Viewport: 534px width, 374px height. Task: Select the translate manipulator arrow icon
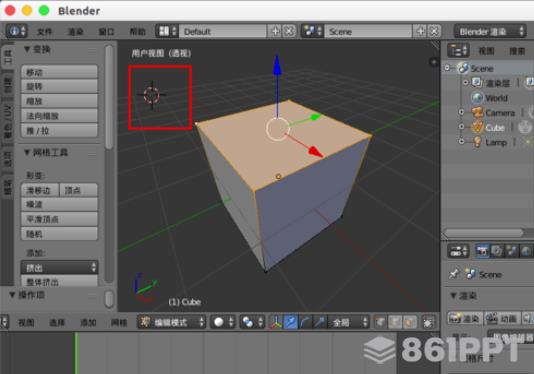(x=290, y=322)
